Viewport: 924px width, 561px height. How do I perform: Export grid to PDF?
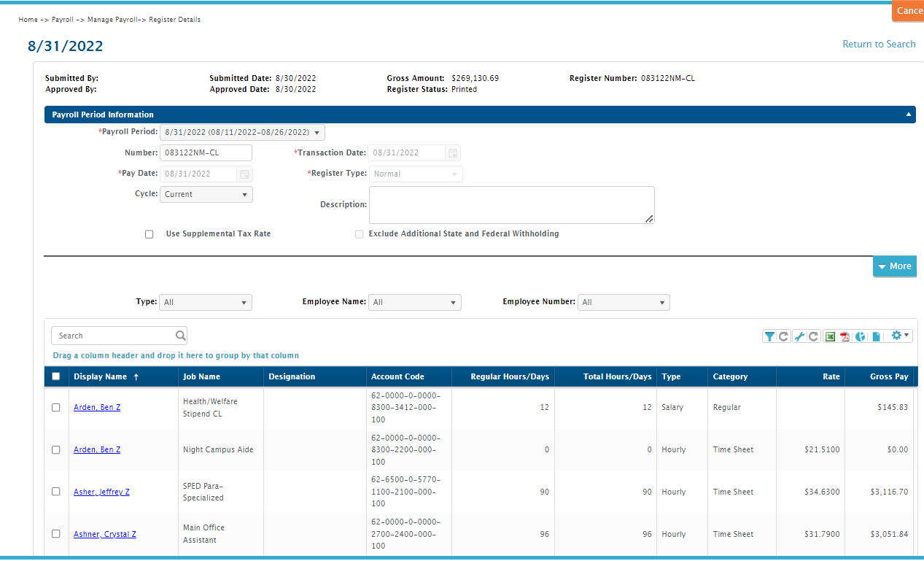tap(845, 336)
